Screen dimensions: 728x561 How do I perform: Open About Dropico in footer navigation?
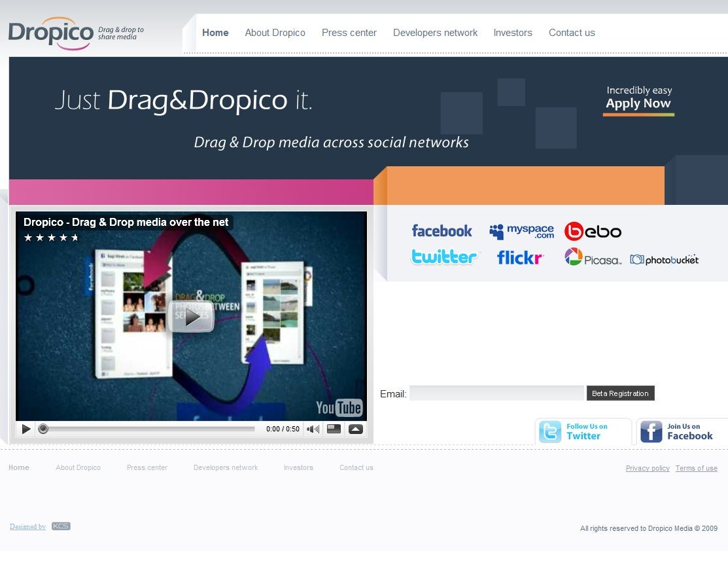pos(78,467)
